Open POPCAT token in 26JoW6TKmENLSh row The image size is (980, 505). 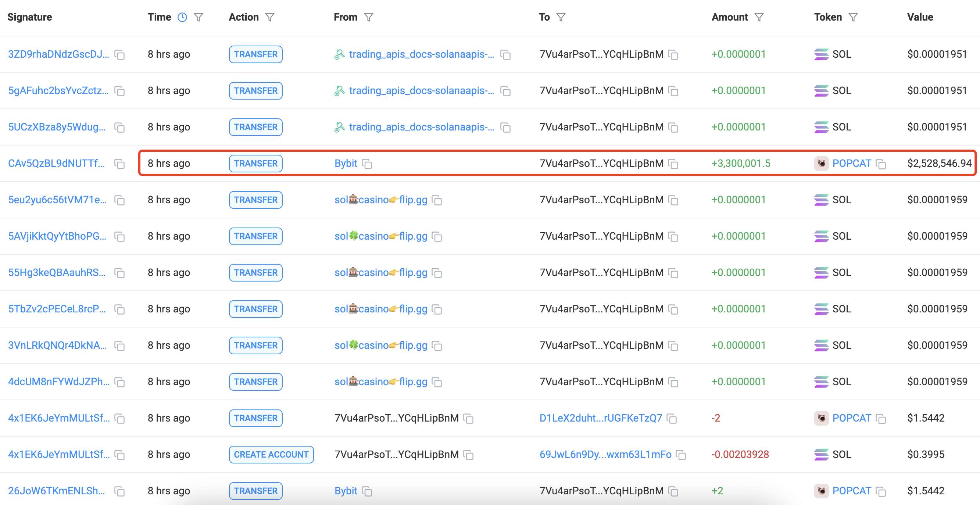tap(851, 491)
